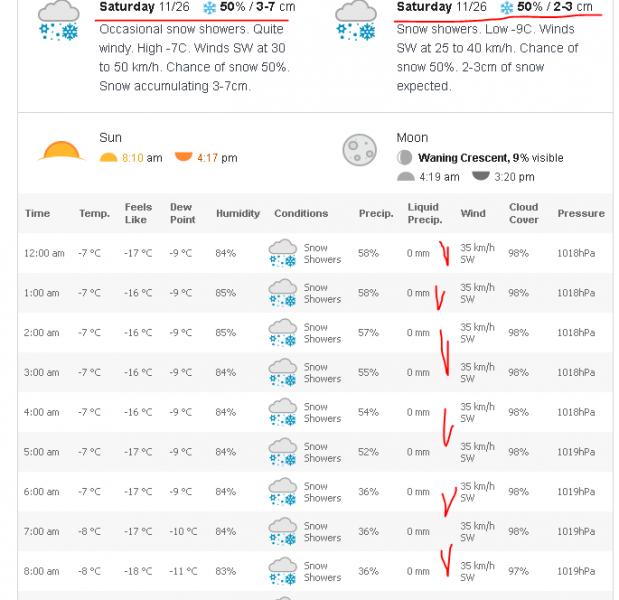Click the snow showers icon at 12:00 am

coord(284,253)
